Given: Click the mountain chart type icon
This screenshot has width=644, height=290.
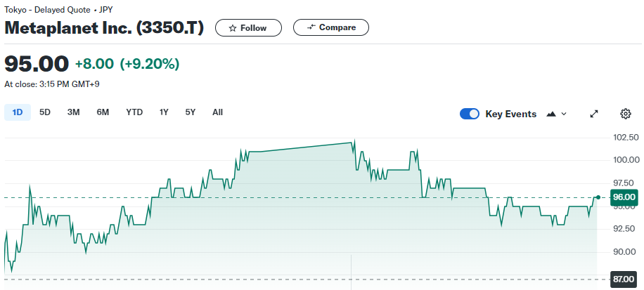Looking at the screenshot, I should click(x=551, y=114).
